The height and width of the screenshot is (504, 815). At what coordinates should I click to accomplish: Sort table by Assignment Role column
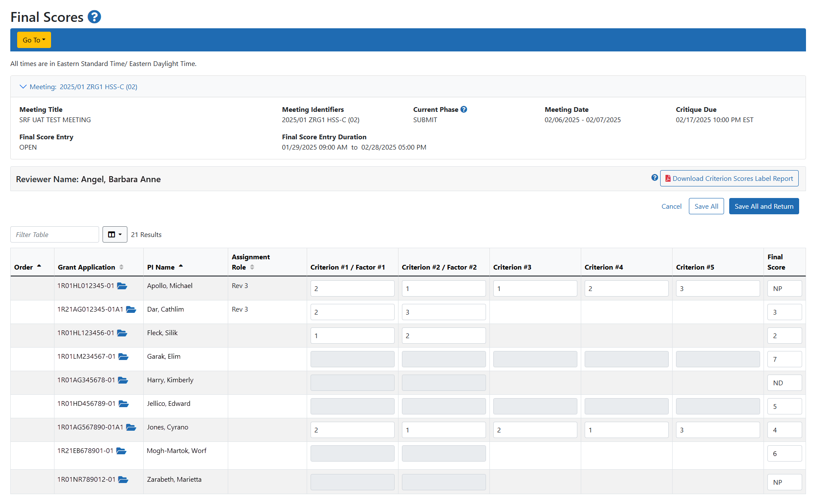click(252, 267)
